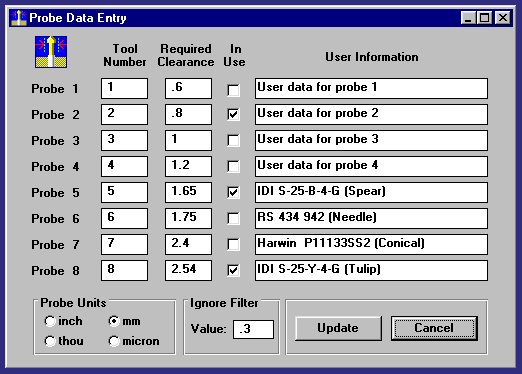Click Required Clearance 1.2 field
Image resolution: width=522 pixels, height=374 pixels.
[x=188, y=166]
